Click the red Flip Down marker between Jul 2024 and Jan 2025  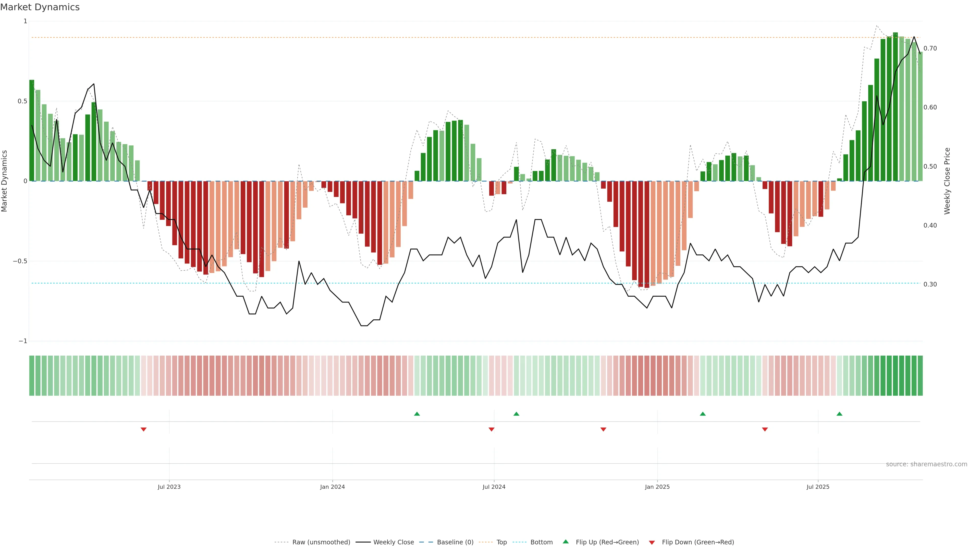coord(603,429)
